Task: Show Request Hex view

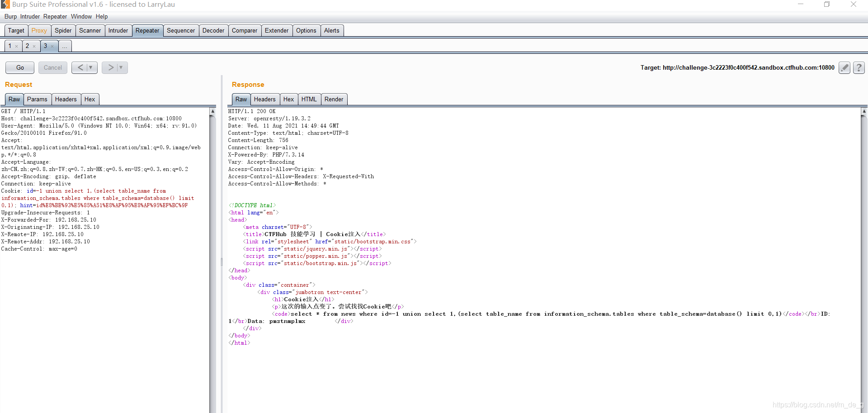Action: (90, 99)
